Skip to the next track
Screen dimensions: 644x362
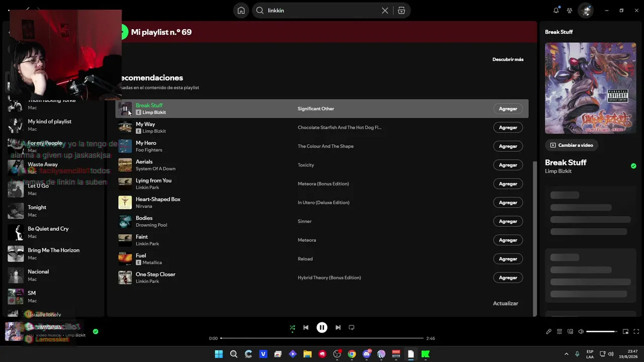click(x=338, y=327)
